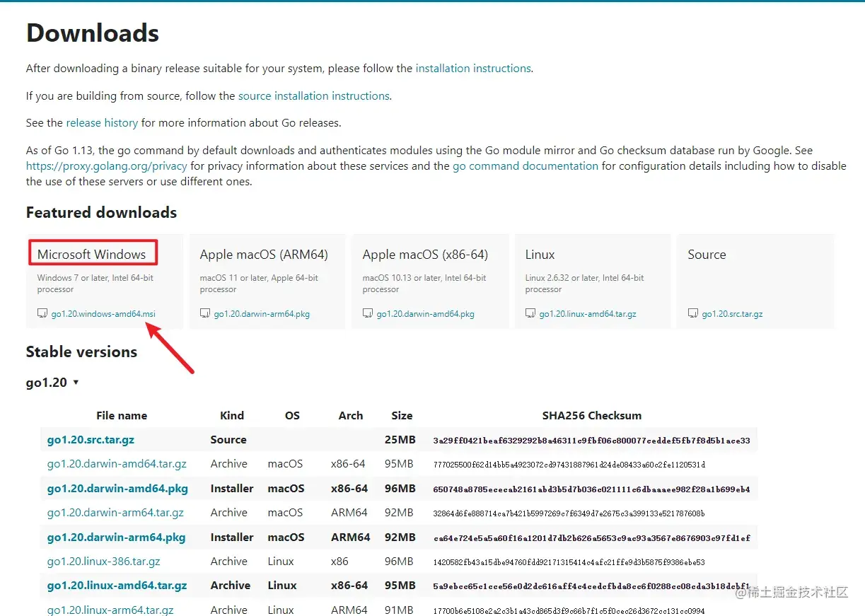
Task: Select the Linux featured download card title
Action: [x=540, y=255]
